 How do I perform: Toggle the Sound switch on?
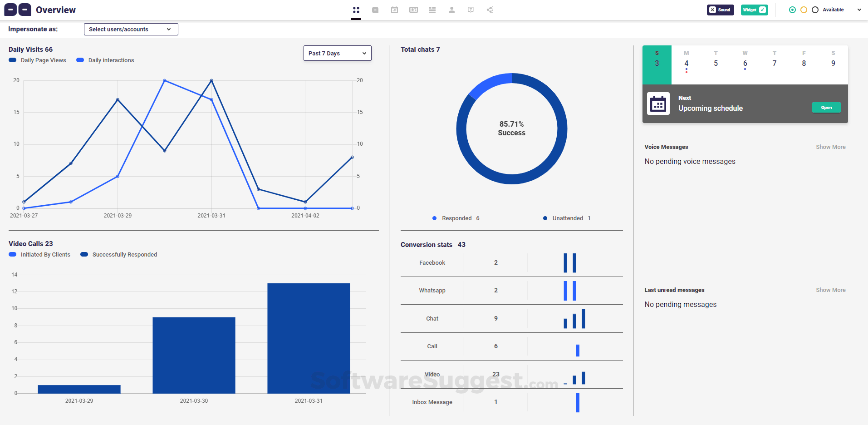coord(720,10)
